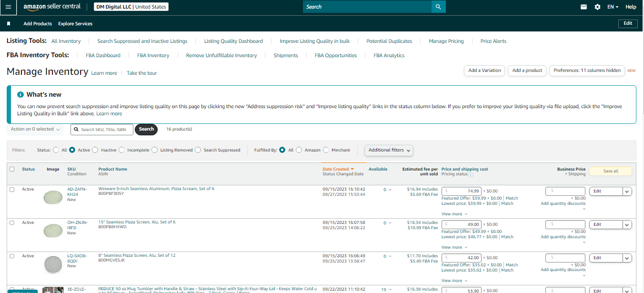Click the search magnifier button in header
The width and height of the screenshot is (644, 293).
[x=438, y=7]
